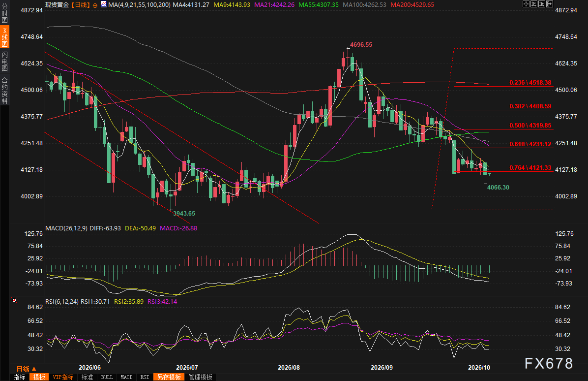This screenshot has width=588, height=381.
Task: Open the 闪电图 side tab
Action: pos(4,61)
